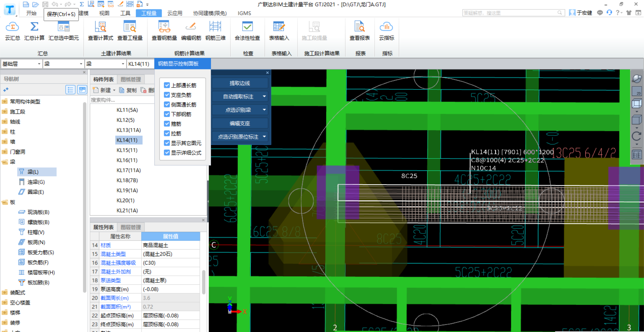The height and width of the screenshot is (332, 644).
Task: Click the help question mark icon
Action: [x=618, y=13]
